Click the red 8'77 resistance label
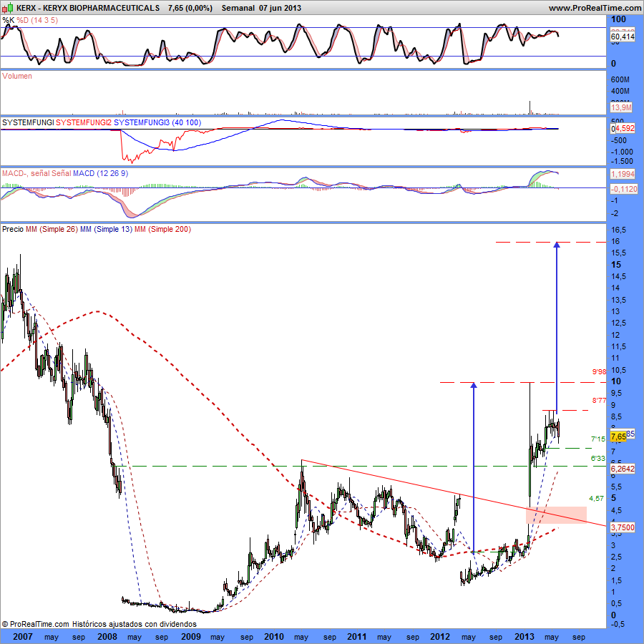This screenshot has width=644, height=644. tap(599, 400)
